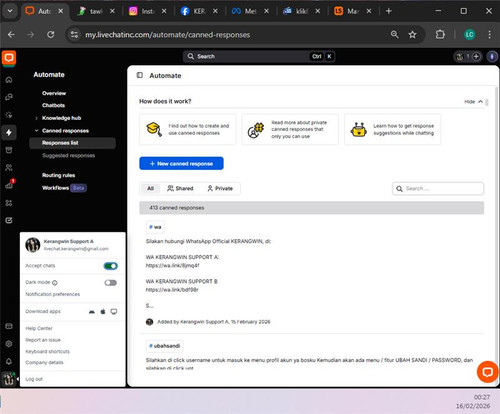Click the #ubahsandi canned response tag
This screenshot has width=500, height=414.
click(x=165, y=346)
